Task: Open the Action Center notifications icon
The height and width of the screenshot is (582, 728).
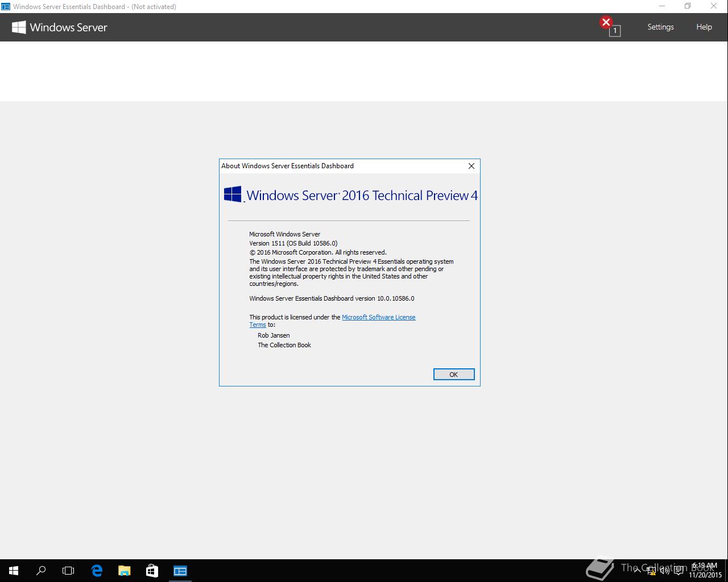Action: click(679, 571)
